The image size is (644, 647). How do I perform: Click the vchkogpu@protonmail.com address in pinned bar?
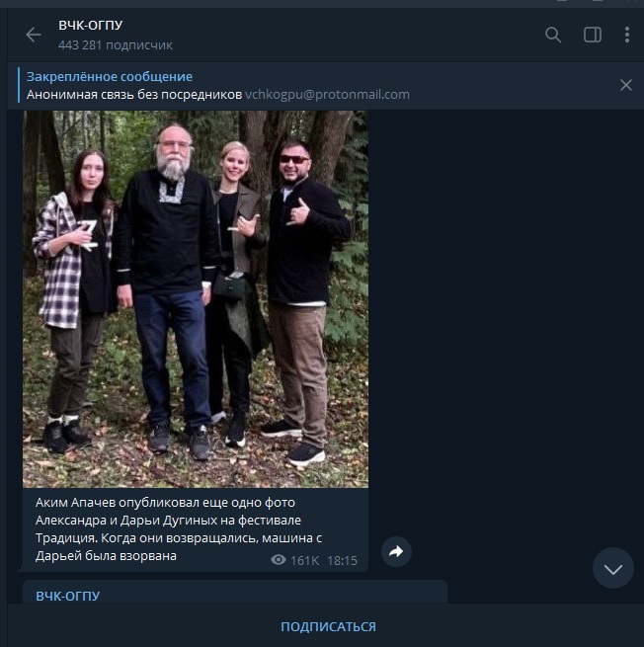[327, 95]
